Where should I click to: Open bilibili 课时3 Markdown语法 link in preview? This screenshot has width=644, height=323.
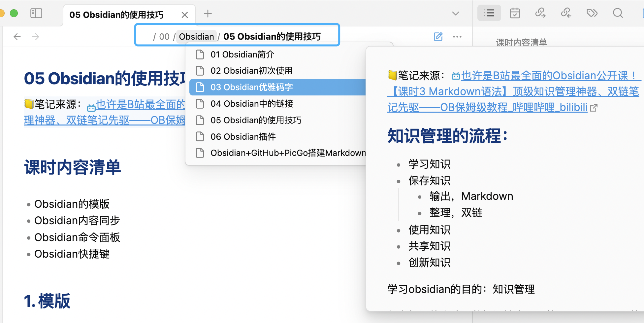coord(513,91)
